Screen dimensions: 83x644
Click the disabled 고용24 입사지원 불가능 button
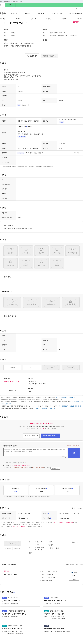point(49,56)
